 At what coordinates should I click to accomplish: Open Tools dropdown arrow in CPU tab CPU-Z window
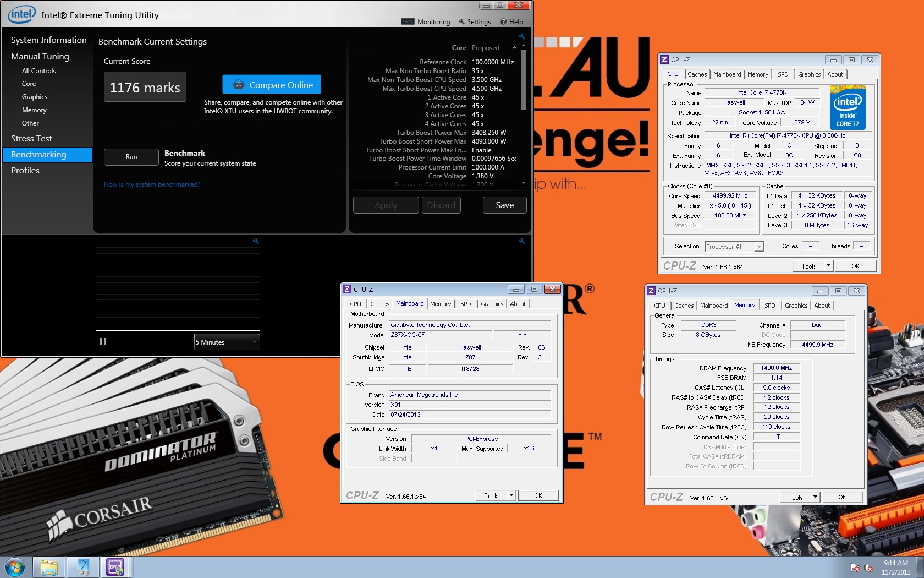(828, 266)
